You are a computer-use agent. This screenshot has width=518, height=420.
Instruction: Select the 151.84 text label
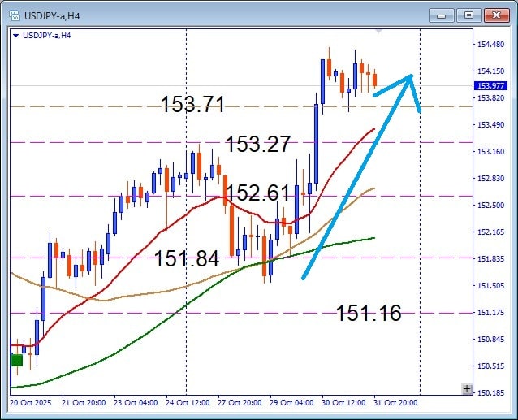pyautogui.click(x=187, y=258)
